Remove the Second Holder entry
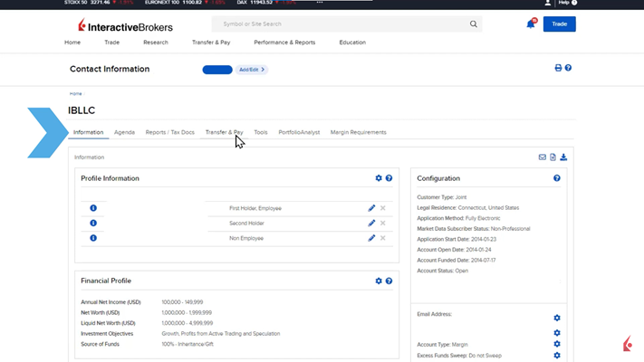 click(x=383, y=224)
